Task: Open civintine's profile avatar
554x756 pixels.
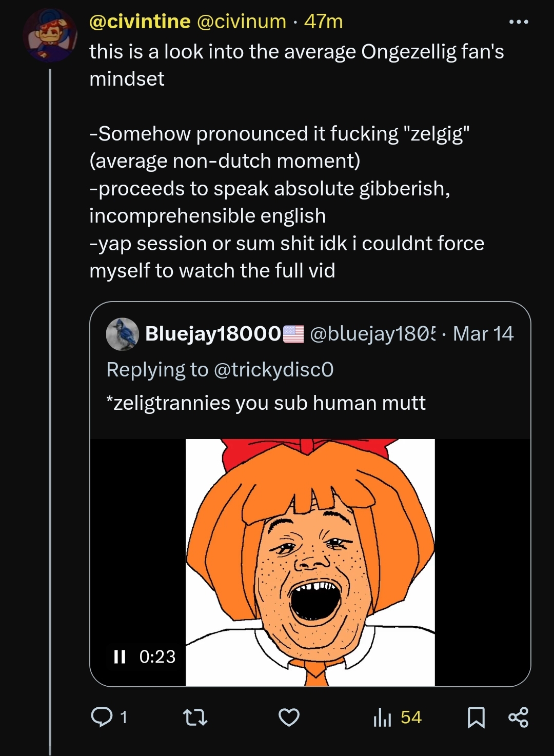Action: 50,35
